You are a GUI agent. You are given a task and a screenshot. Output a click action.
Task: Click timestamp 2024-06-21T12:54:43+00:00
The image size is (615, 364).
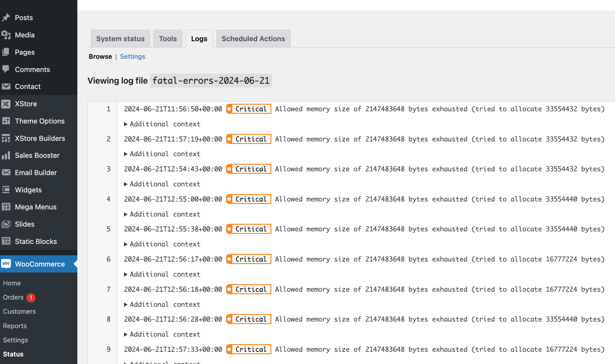coord(173,169)
